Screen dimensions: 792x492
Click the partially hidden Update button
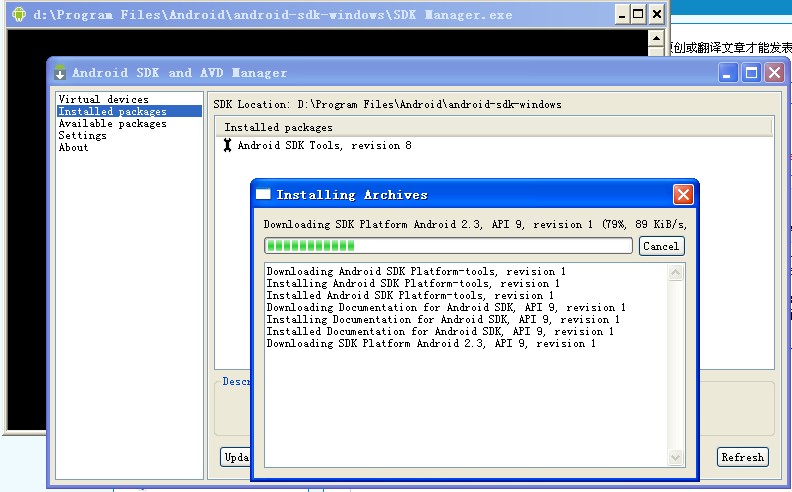pyautogui.click(x=235, y=457)
